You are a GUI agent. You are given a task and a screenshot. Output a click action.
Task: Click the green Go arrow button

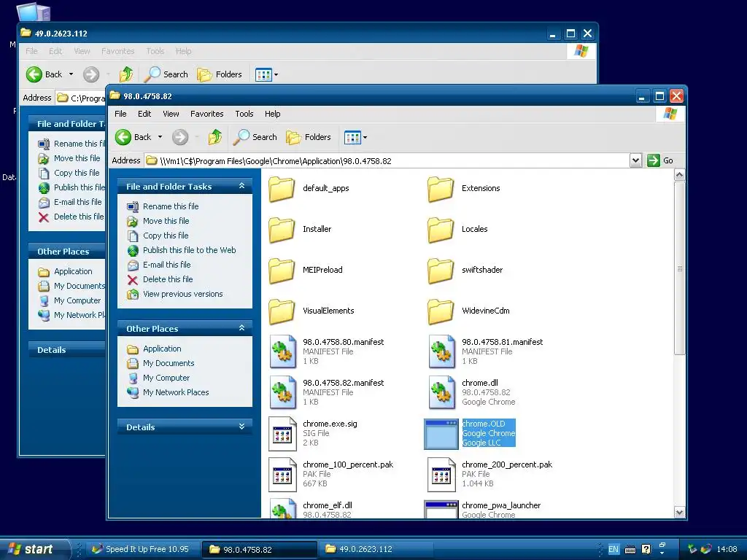pos(654,160)
